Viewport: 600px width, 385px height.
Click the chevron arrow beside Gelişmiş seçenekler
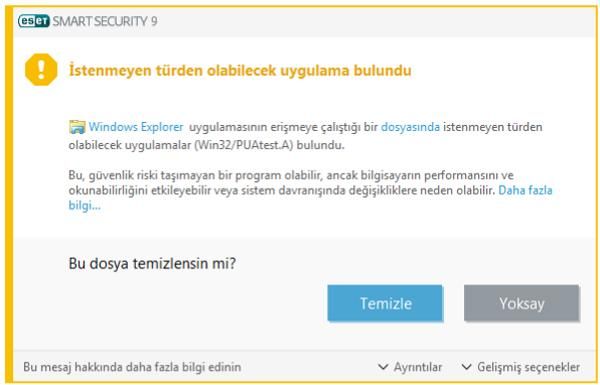tap(466, 367)
